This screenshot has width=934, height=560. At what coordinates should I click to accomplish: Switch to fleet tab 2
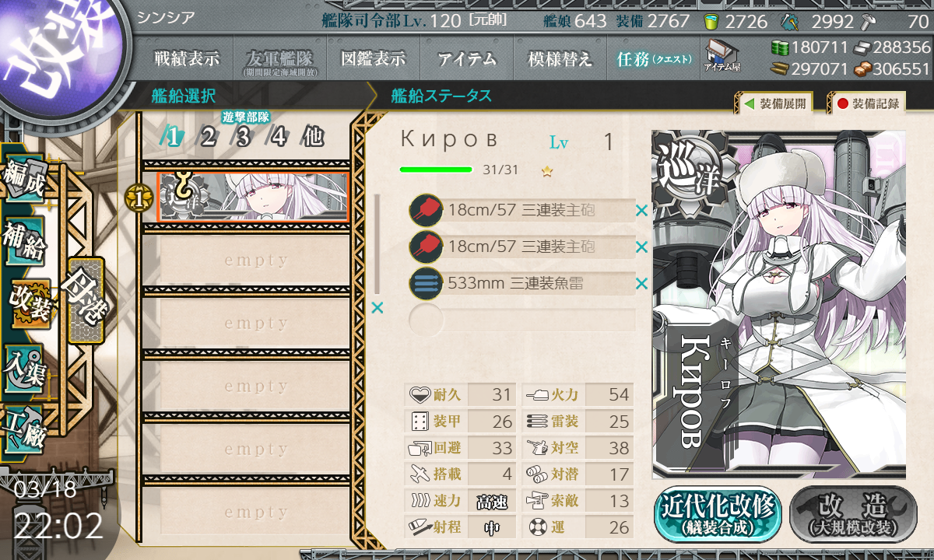208,138
